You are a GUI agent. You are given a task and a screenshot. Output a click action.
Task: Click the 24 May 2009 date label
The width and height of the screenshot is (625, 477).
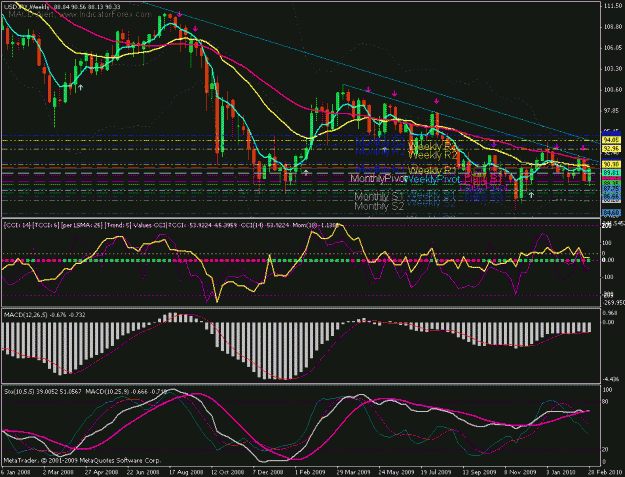(x=395, y=472)
